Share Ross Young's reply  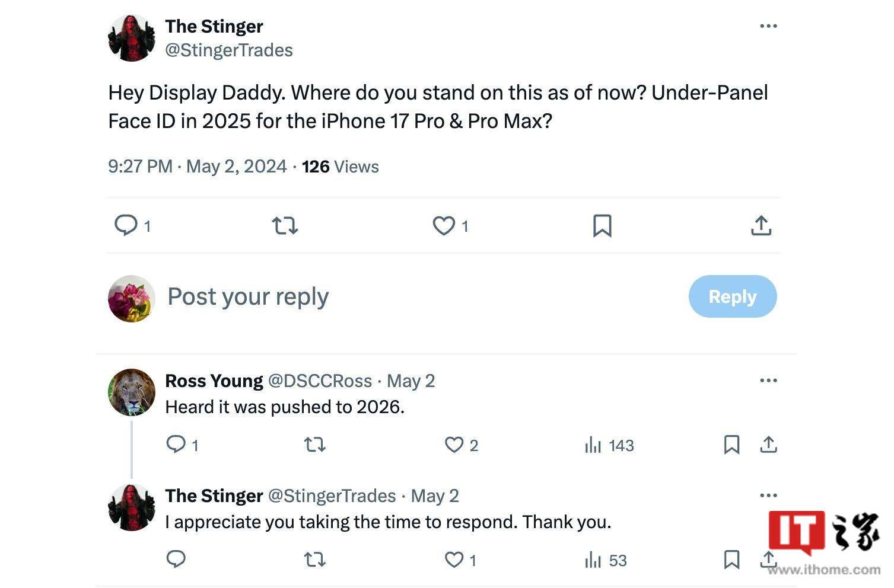click(x=768, y=445)
